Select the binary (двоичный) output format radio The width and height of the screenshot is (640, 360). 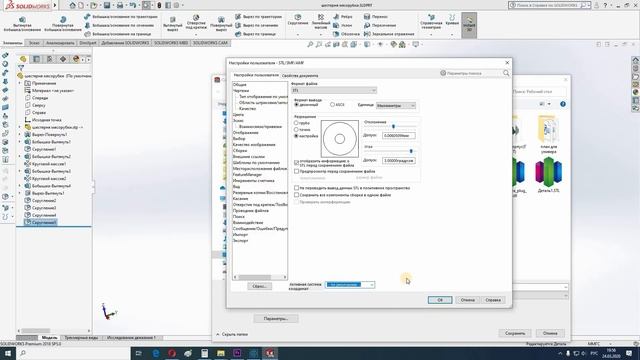[x=297, y=105]
